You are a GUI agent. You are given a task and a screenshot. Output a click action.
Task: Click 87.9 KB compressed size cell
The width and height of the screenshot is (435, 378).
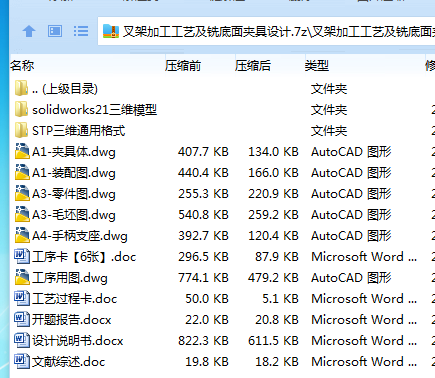(x=277, y=257)
